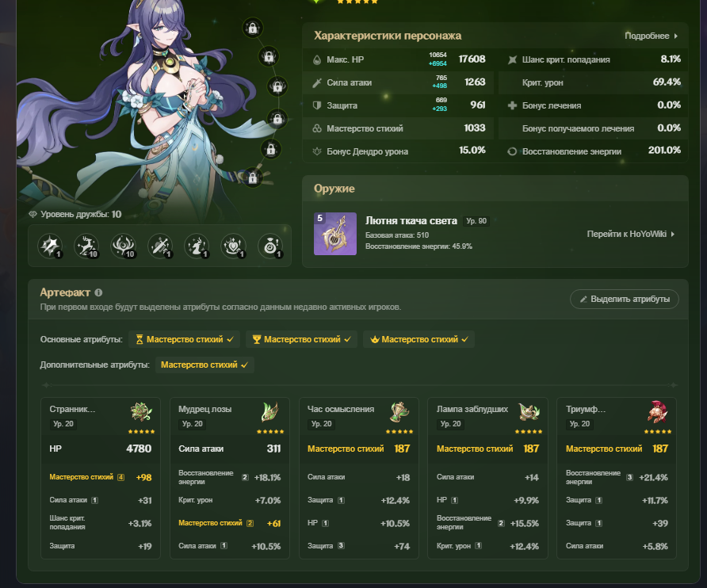Click the Час осмысления sands artifact icon
The width and height of the screenshot is (707, 588).
[x=399, y=412]
